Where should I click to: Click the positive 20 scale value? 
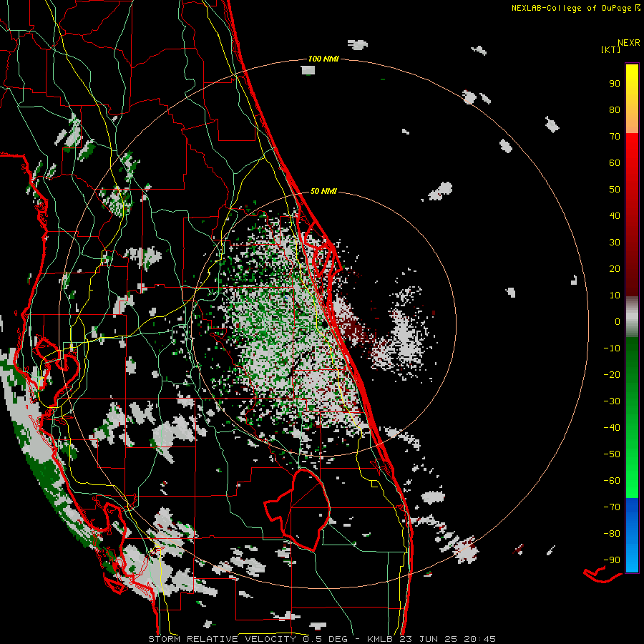pyautogui.click(x=615, y=269)
